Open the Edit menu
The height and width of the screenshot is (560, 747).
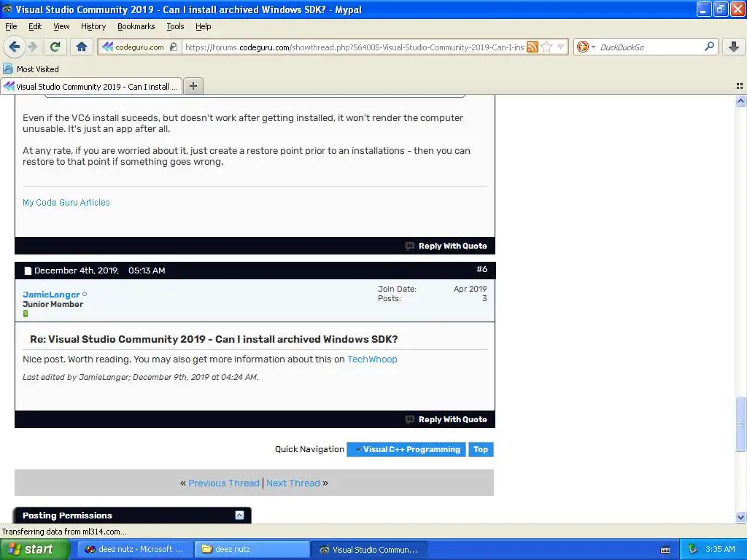tap(35, 26)
